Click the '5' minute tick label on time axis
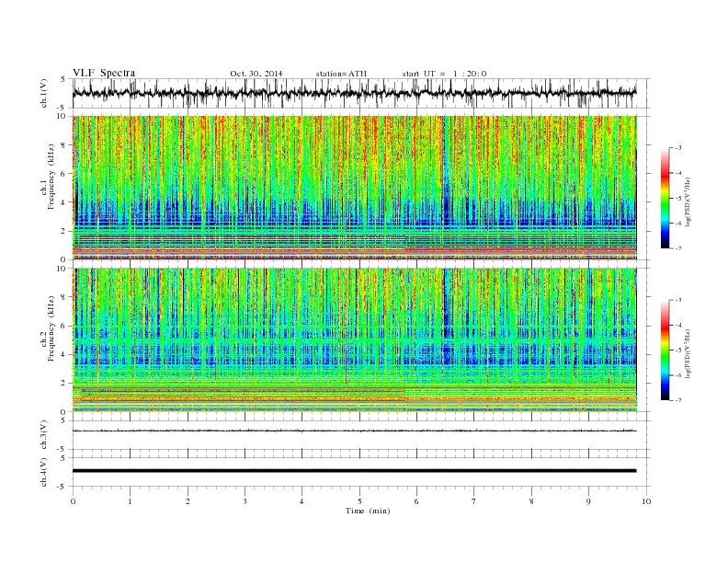The height and width of the screenshot is (563, 728). click(x=359, y=501)
